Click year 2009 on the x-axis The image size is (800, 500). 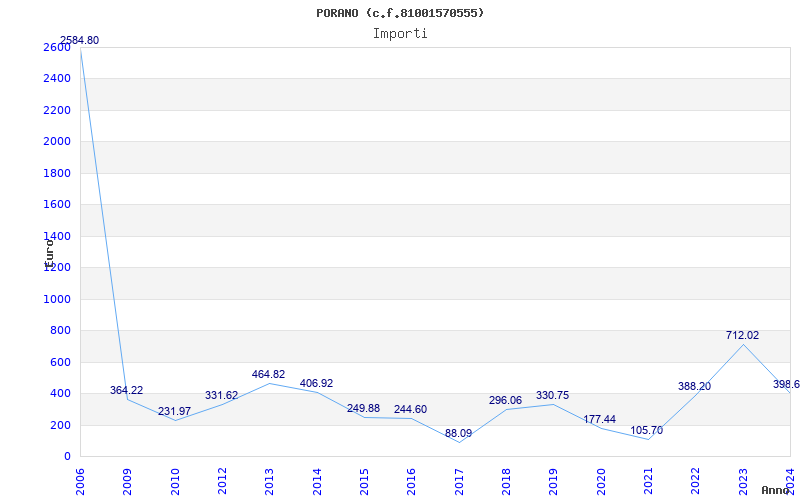(x=127, y=479)
